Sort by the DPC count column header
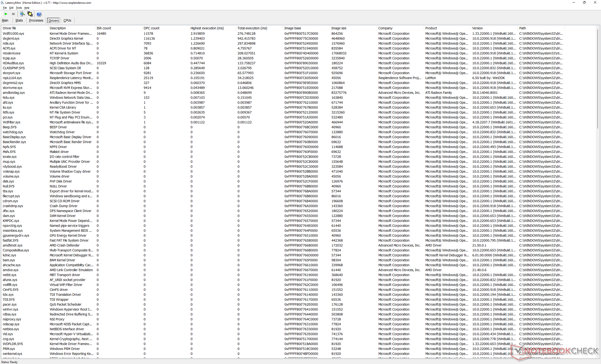Image resolution: width=601 pixels, height=364 pixels. 152,28
